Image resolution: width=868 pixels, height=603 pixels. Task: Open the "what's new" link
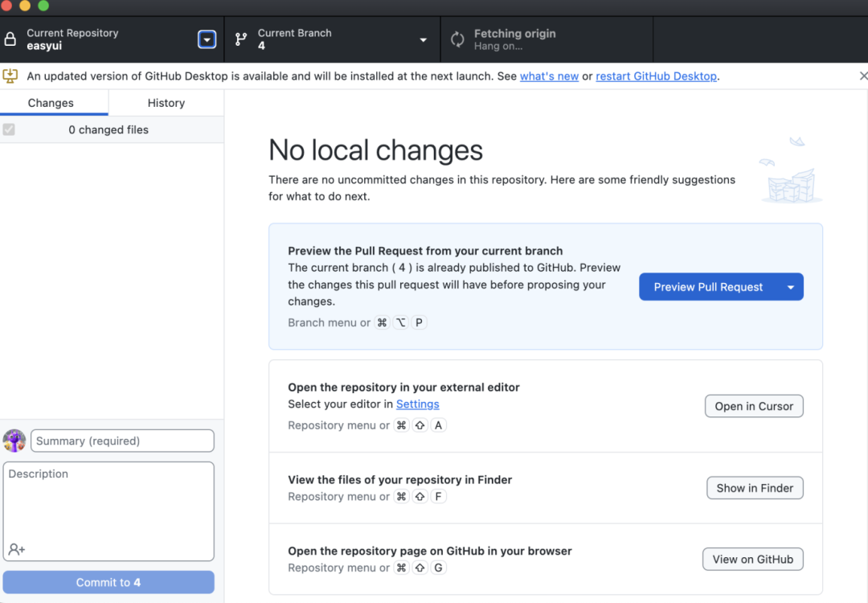pos(549,76)
